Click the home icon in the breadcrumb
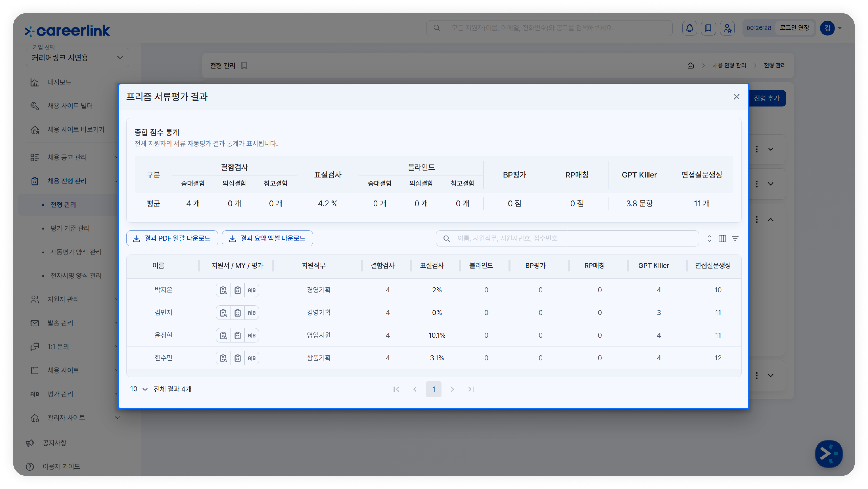Screen dimensions: 868x489 click(690, 65)
